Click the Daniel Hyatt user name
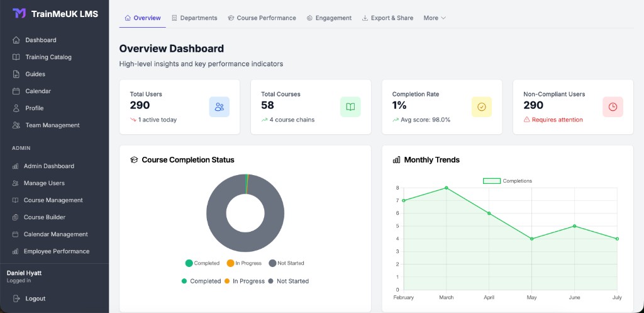This screenshot has width=644, height=313. pos(25,273)
